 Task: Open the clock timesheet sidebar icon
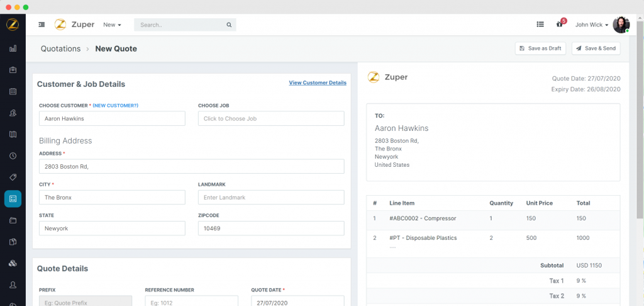coord(13,156)
